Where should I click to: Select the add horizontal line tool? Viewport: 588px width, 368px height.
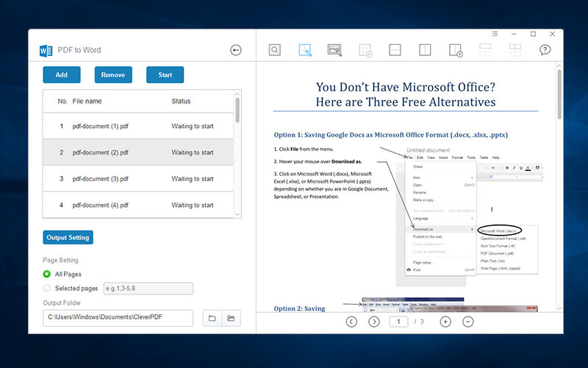(x=395, y=50)
